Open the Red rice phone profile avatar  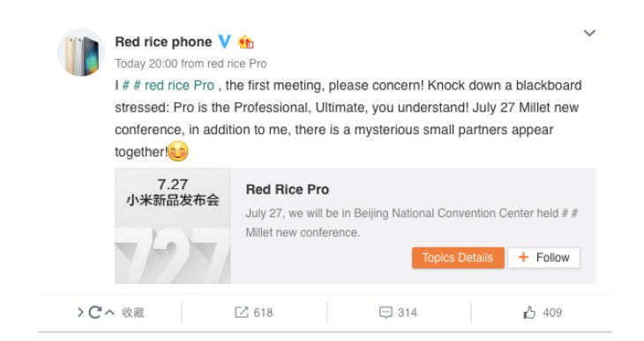pos(81,52)
